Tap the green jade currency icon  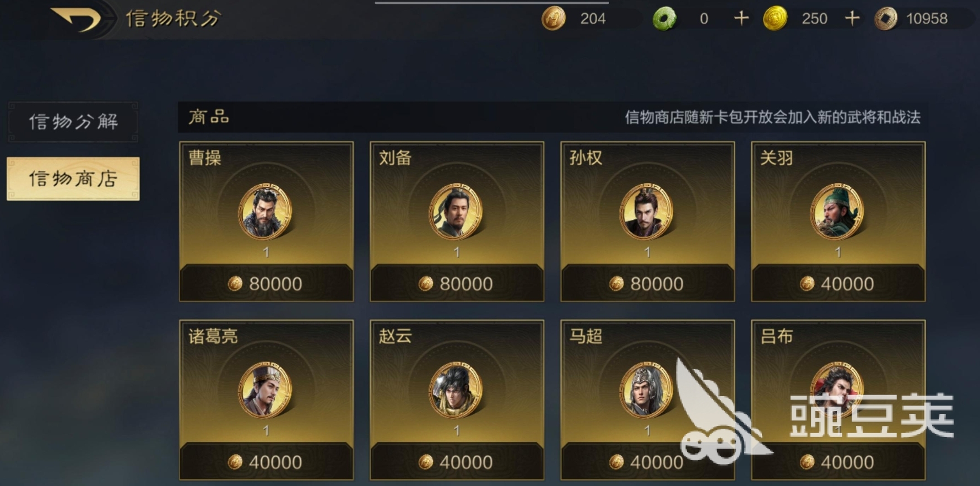coord(664,19)
